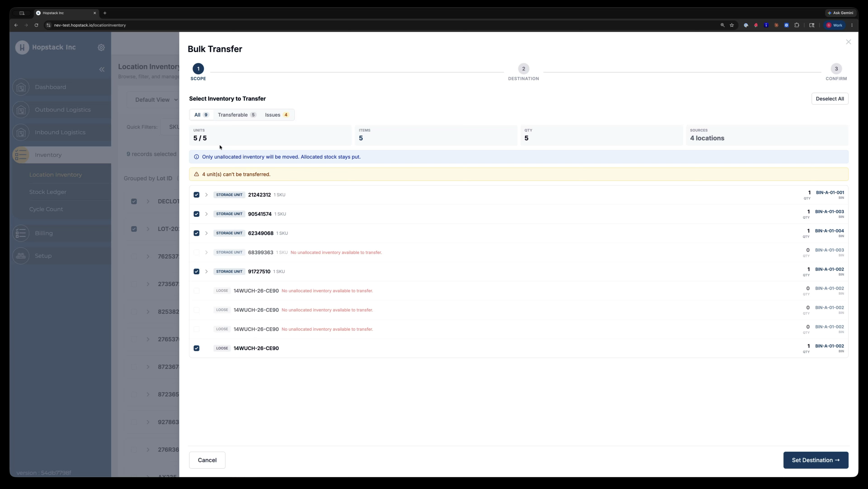868x489 pixels.
Task: Open the Work profile chip
Action: pyautogui.click(x=834, y=25)
